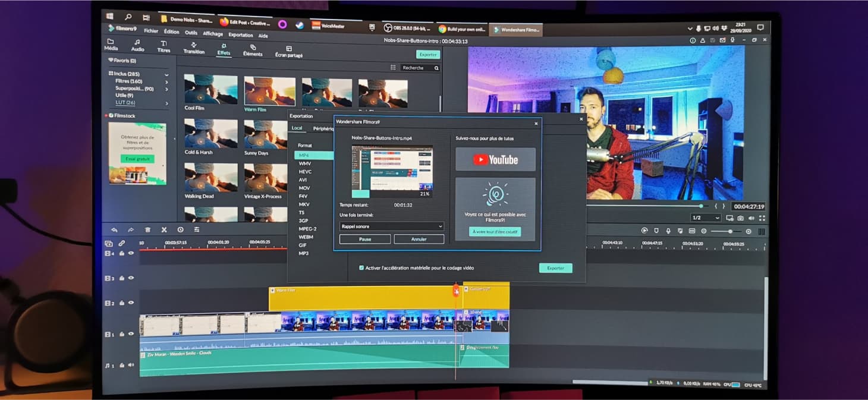
Task: Expand the Superpositions (90) category
Action: pos(166,89)
